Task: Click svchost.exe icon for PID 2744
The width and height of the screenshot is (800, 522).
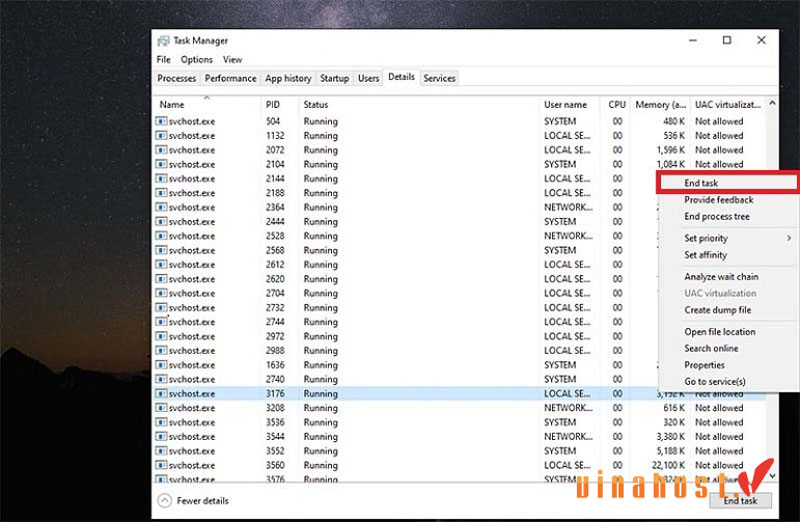Action: point(161,322)
